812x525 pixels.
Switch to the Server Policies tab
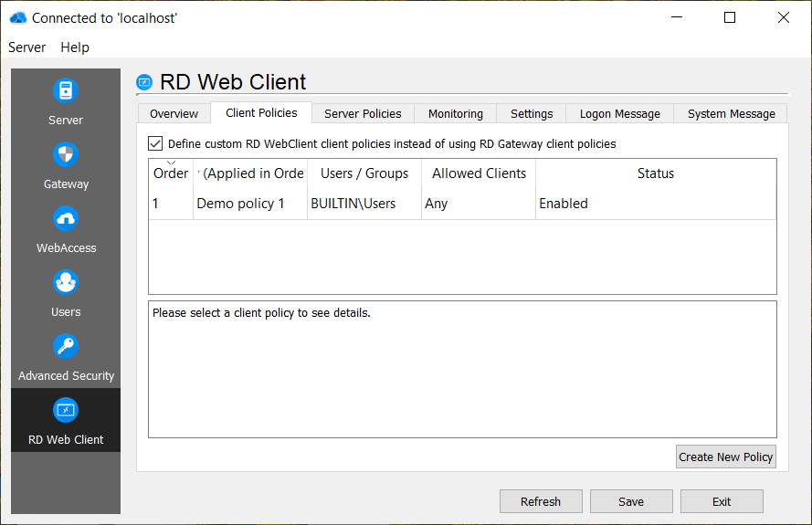coord(363,113)
